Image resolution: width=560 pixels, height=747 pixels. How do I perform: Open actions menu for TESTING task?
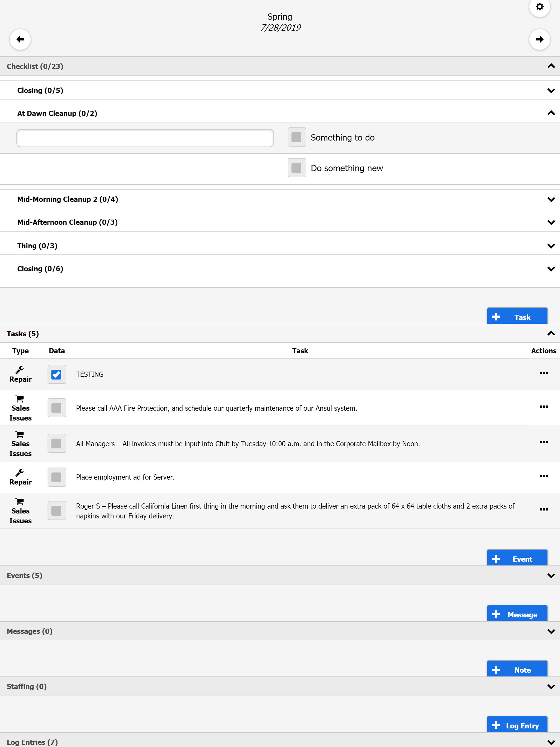tap(543, 373)
